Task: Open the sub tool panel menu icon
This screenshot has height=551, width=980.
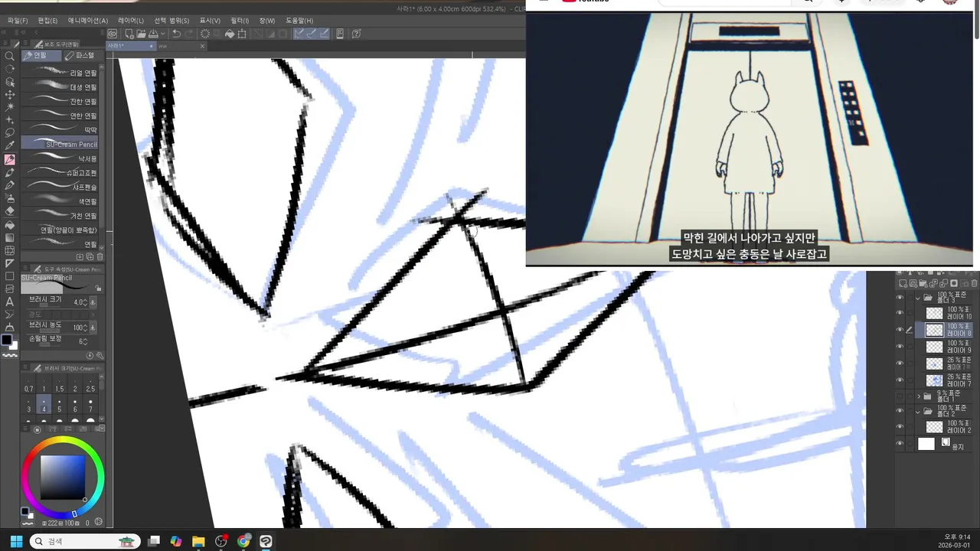Action: click(x=25, y=42)
